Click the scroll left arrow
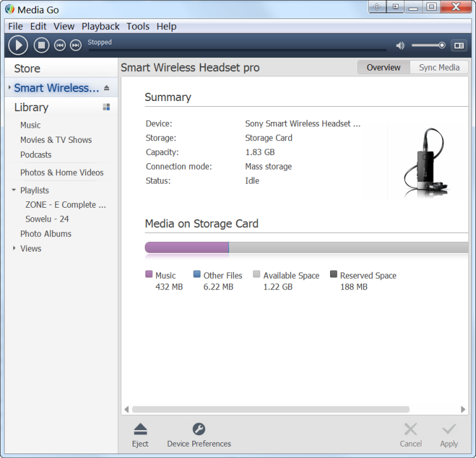The height and width of the screenshot is (458, 476). click(126, 409)
